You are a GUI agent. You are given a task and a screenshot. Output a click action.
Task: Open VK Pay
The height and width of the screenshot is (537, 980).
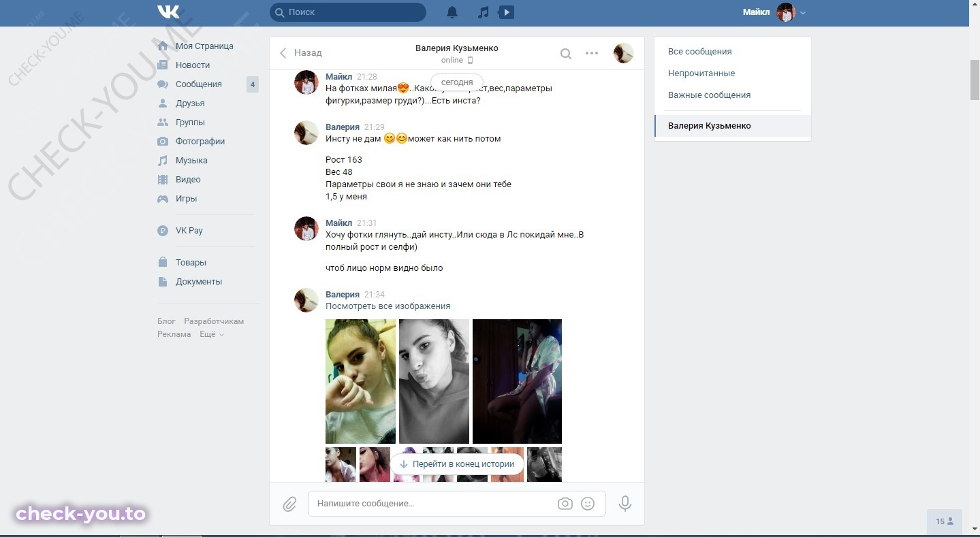click(189, 231)
